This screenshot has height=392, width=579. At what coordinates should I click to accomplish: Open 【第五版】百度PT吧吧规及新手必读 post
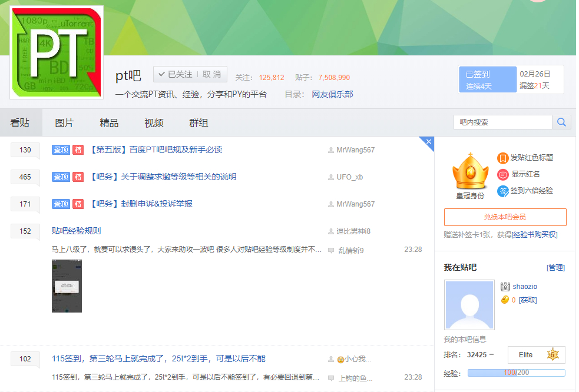click(156, 150)
